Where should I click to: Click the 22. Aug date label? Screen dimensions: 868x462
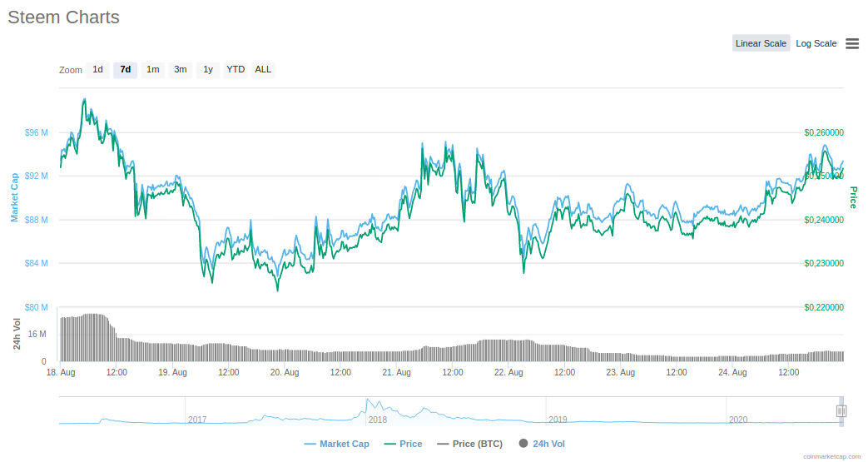[508, 372]
